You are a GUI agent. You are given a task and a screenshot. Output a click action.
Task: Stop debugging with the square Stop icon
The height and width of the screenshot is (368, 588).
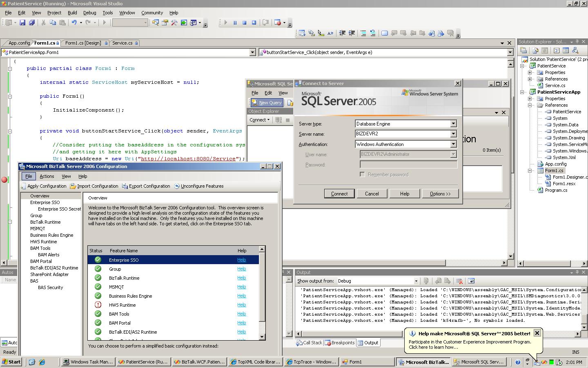point(244,23)
